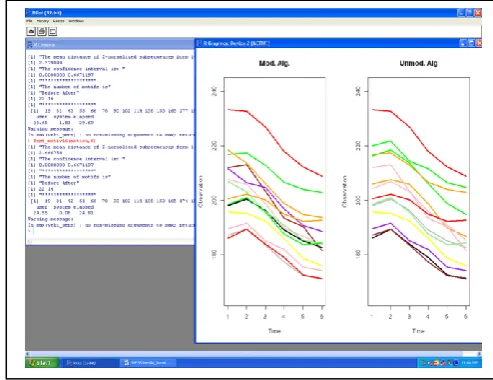Image resolution: width=493 pixels, height=380 pixels.
Task: Click the Mod. Alg. plot title
Action: click(x=274, y=63)
